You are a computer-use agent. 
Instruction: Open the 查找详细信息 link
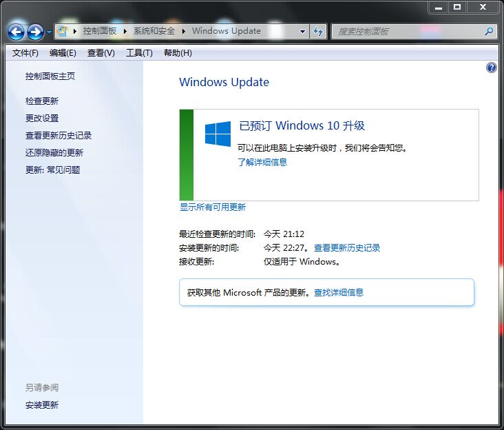pyautogui.click(x=339, y=292)
